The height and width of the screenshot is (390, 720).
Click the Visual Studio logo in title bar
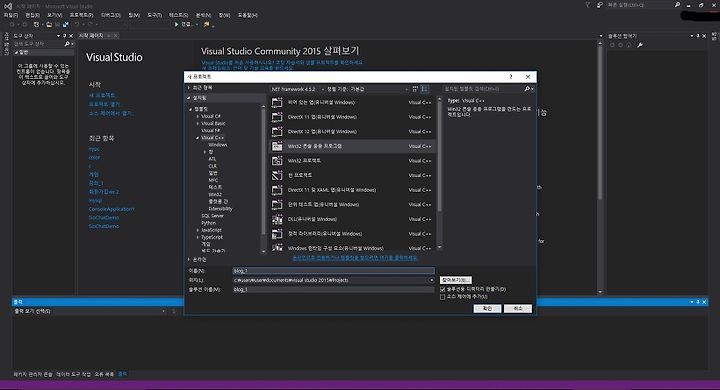(8, 6)
